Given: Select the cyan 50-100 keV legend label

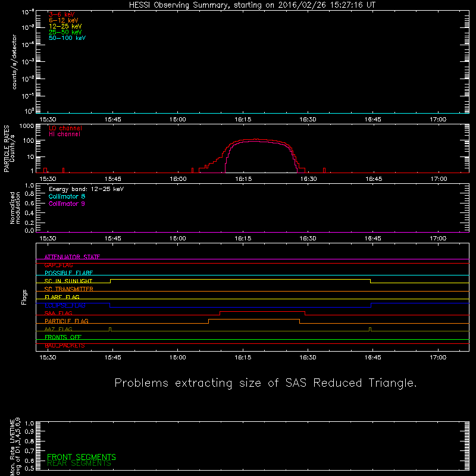Looking at the screenshot, I should click(x=67, y=38).
